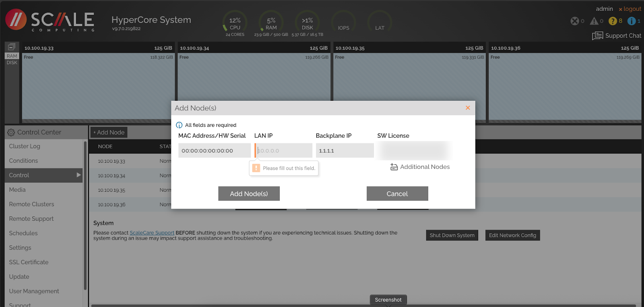This screenshot has height=307, width=644.
Task: Open Settings in sidebar
Action: click(x=20, y=248)
